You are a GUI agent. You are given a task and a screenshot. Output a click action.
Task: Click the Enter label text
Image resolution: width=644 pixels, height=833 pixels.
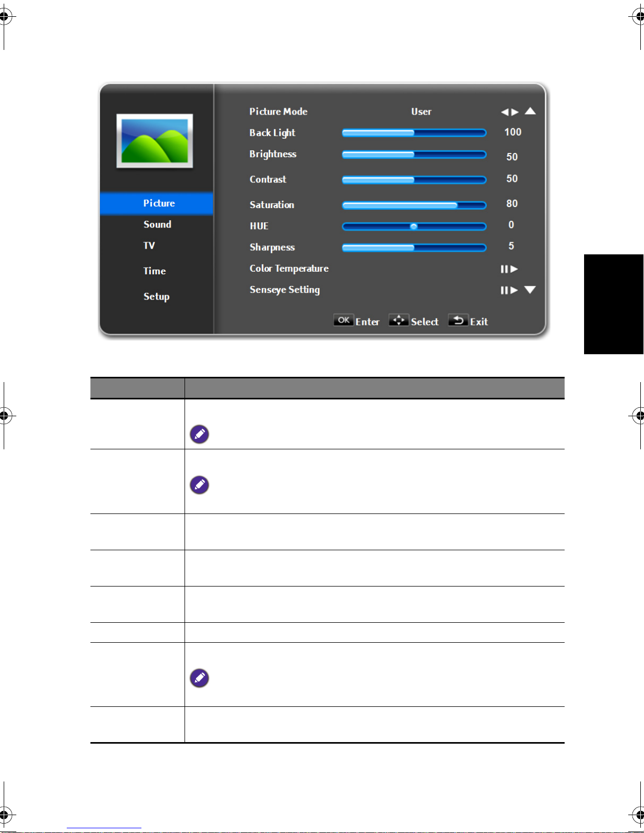[x=367, y=322]
